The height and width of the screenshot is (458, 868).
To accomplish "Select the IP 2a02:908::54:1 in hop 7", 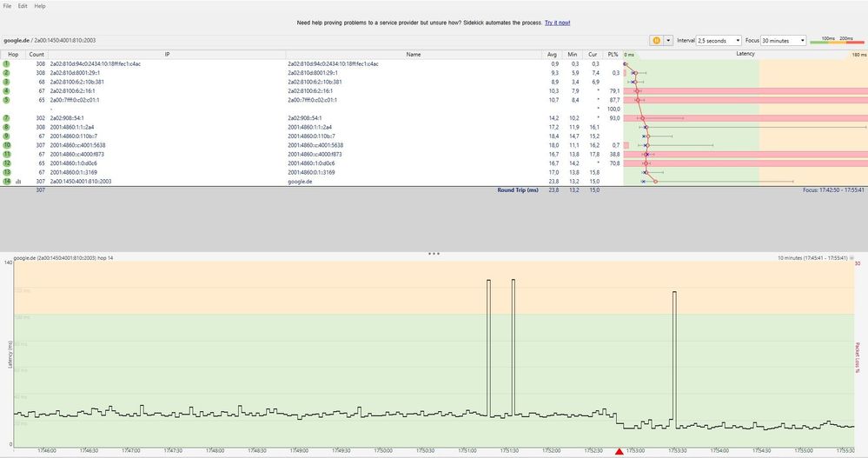I will (x=67, y=118).
